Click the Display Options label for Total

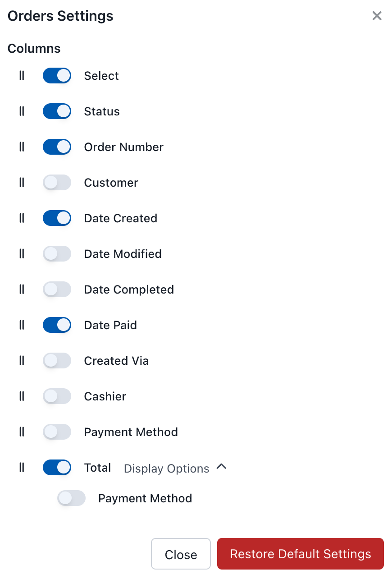[x=166, y=469]
